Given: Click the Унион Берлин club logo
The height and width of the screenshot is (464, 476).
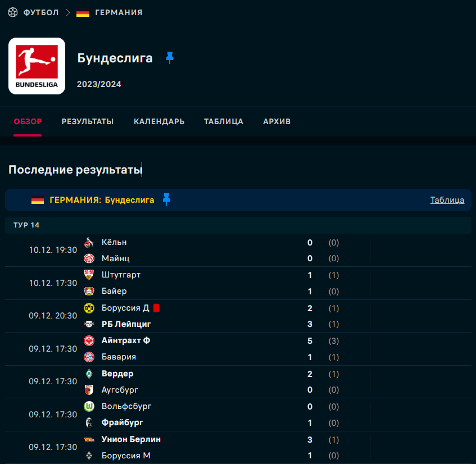Looking at the screenshot, I should (x=89, y=439).
